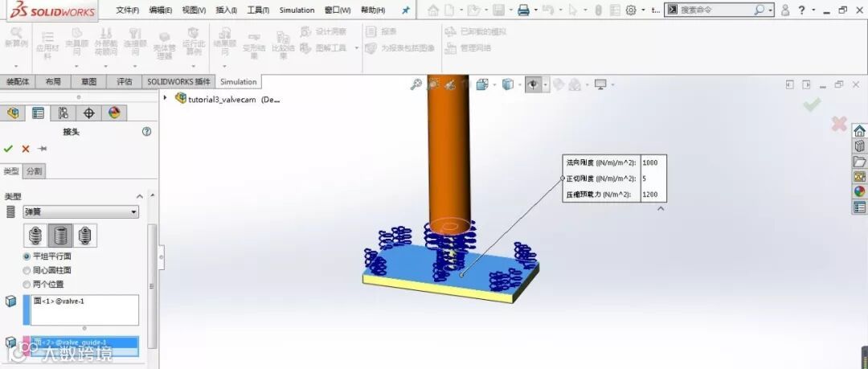Open the help menu dropdown arrow
This screenshot has height=369, width=868.
click(x=813, y=10)
